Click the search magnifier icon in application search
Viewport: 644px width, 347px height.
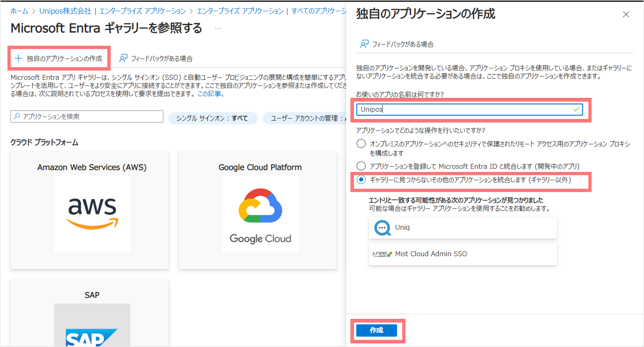(x=17, y=116)
